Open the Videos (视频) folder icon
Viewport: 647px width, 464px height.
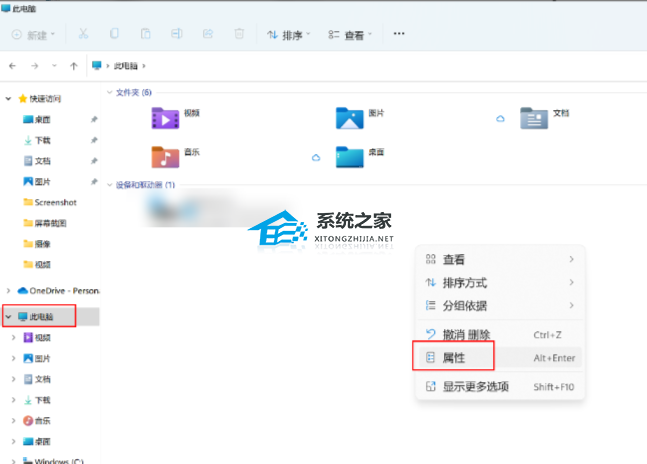165,118
